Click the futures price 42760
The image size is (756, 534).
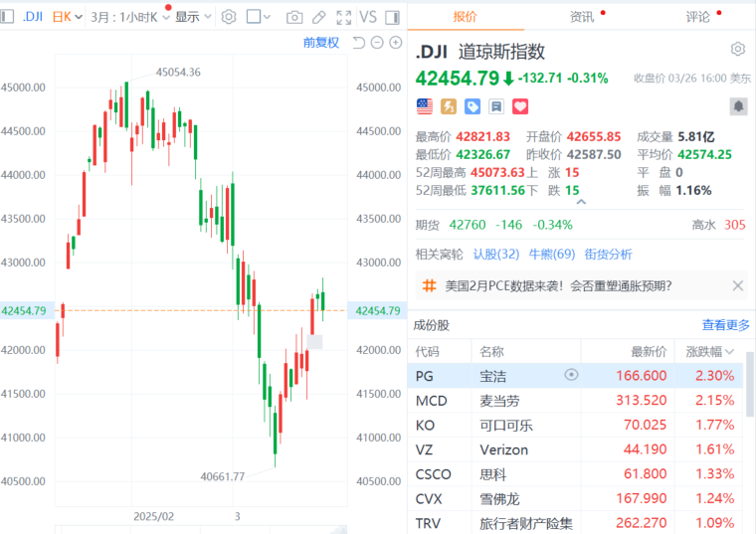tap(468, 225)
